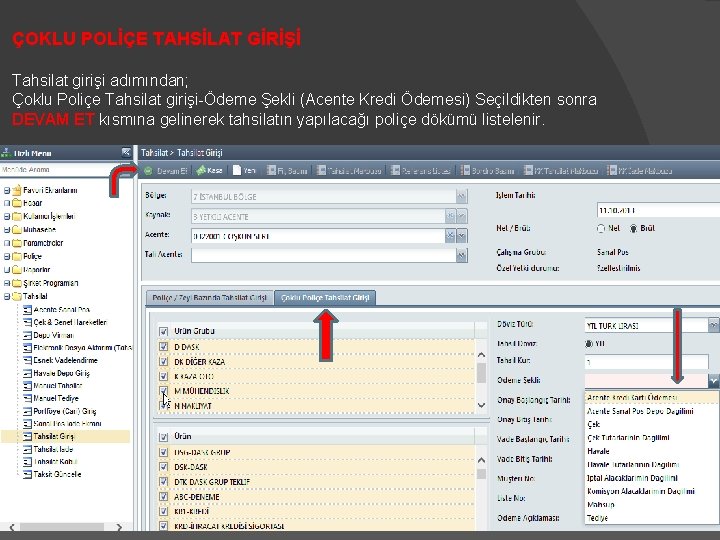This screenshot has height=540, width=720.
Task: Click the Poliçe folder icon in the tree
Action: [17, 256]
